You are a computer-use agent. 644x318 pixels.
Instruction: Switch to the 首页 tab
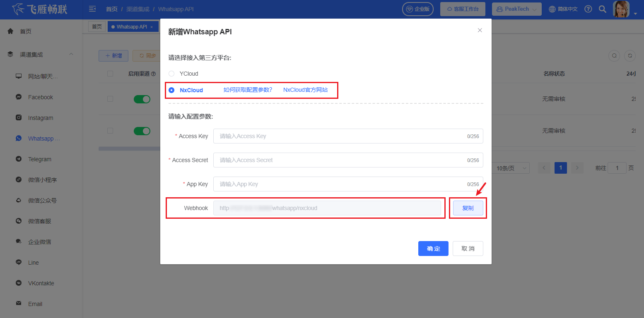point(97,26)
